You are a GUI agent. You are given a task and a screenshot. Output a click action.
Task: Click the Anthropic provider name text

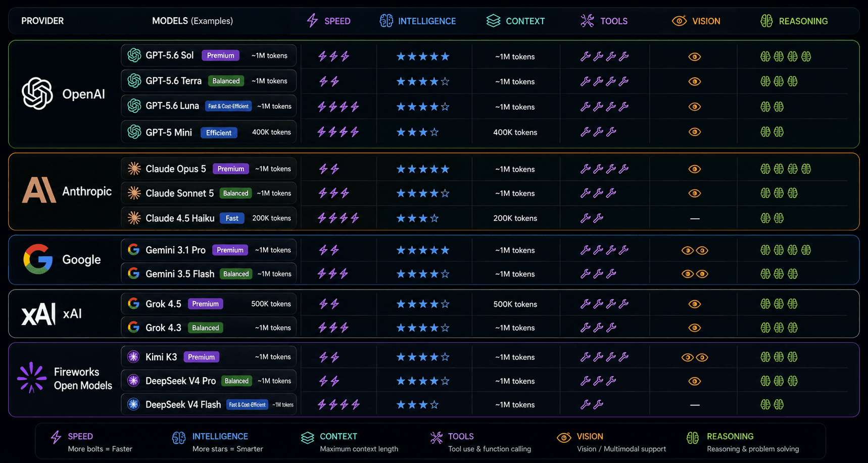pos(87,191)
